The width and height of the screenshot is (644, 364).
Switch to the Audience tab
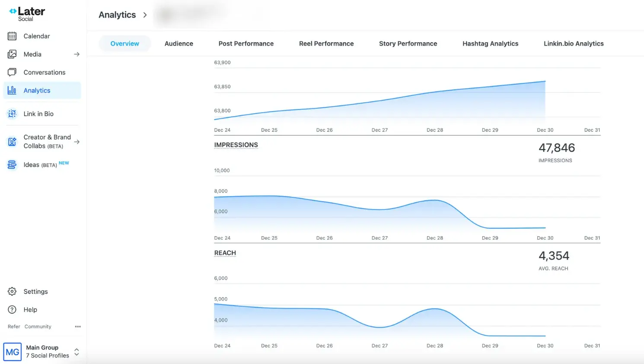pyautogui.click(x=179, y=43)
